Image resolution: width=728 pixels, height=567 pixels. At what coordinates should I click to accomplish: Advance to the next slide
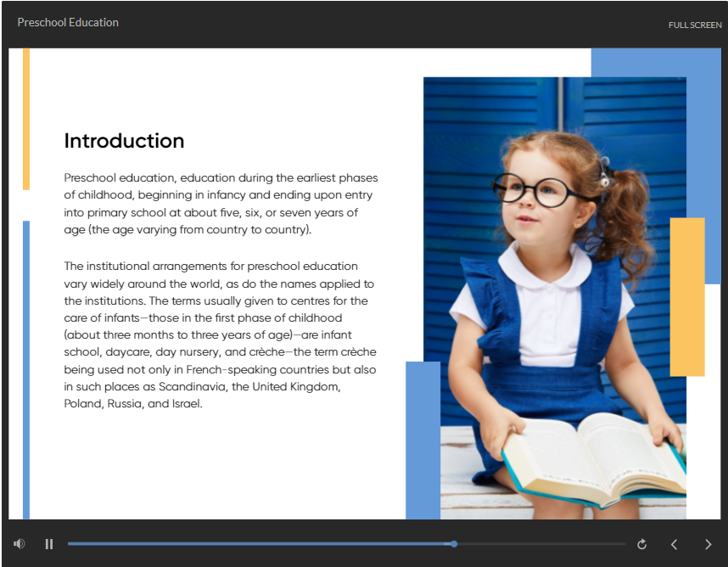click(708, 544)
